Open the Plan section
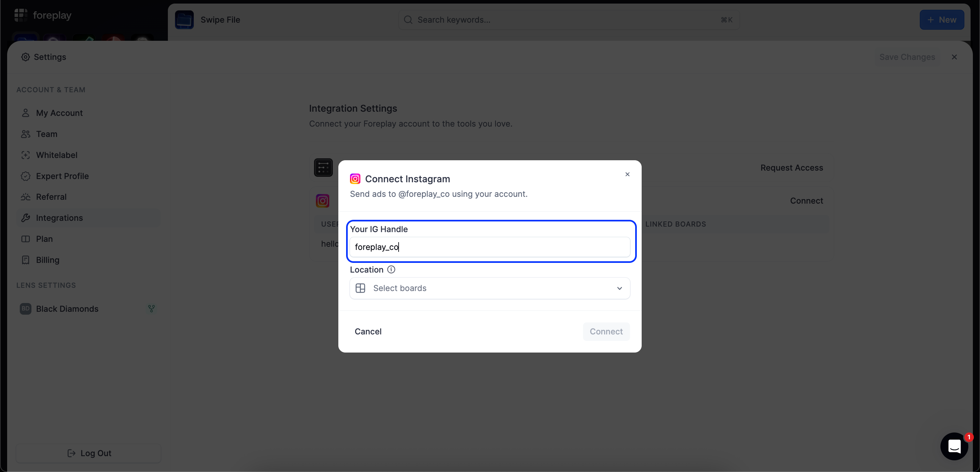Viewport: 980px width, 472px height. 88,239
